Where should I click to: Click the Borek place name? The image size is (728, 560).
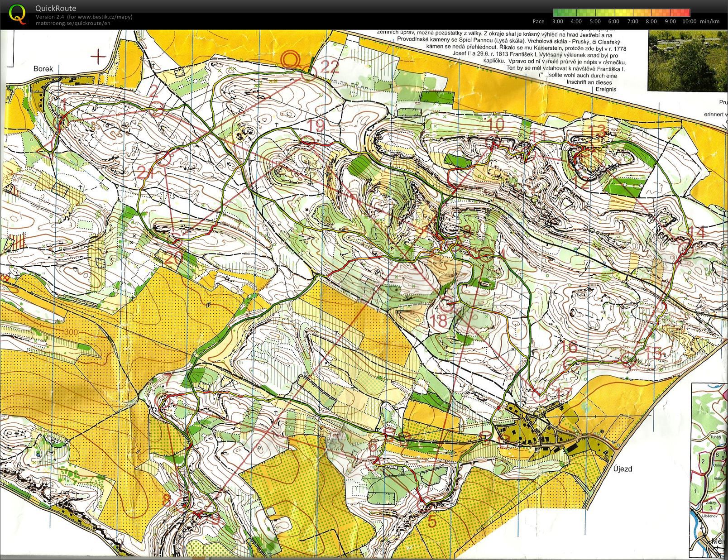tap(43, 69)
